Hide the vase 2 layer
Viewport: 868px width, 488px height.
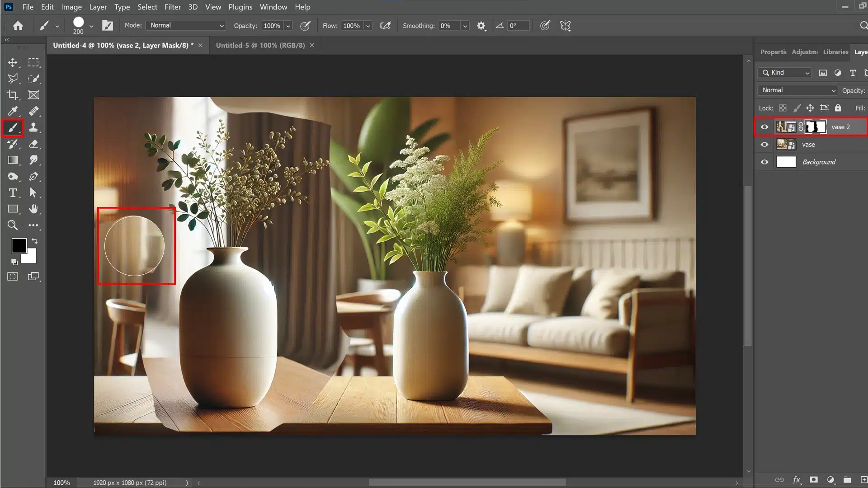tap(764, 127)
